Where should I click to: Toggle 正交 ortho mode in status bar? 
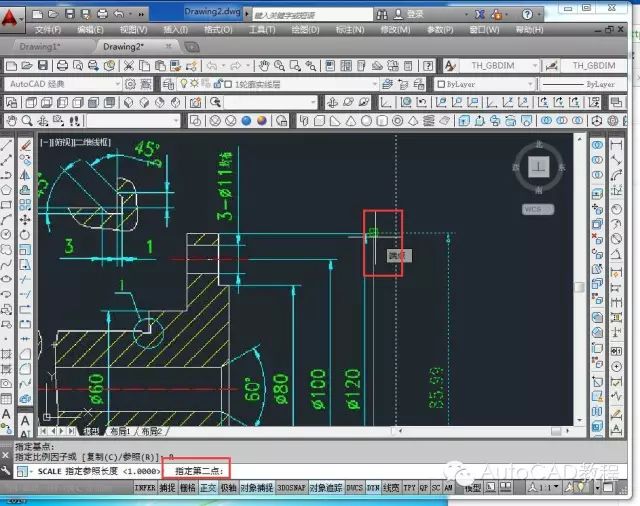208,487
